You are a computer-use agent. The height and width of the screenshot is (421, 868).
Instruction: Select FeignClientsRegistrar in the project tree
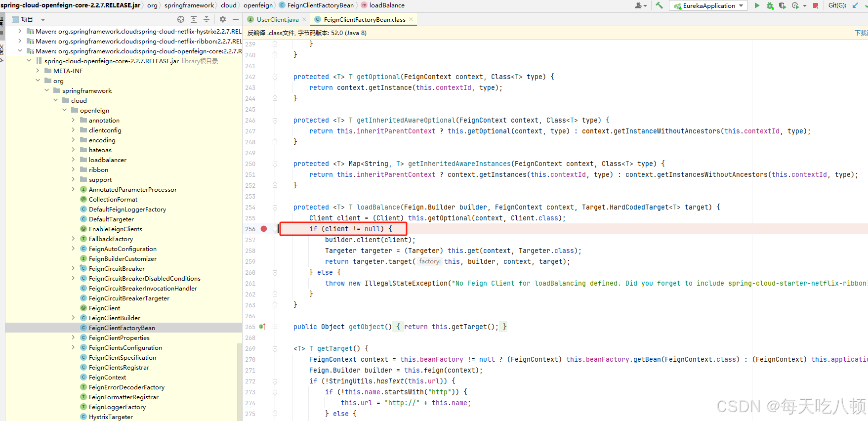[119, 367]
